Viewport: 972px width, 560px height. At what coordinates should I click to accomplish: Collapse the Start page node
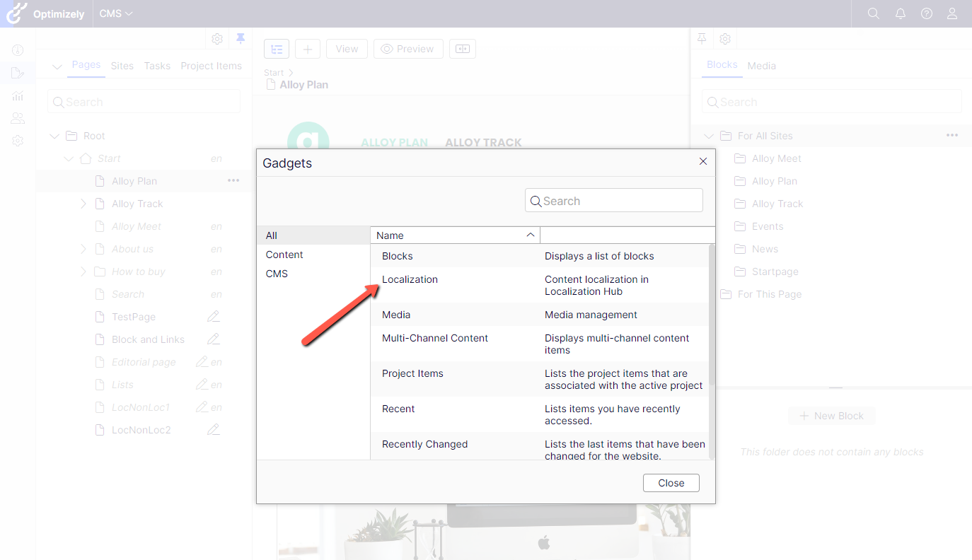point(69,158)
